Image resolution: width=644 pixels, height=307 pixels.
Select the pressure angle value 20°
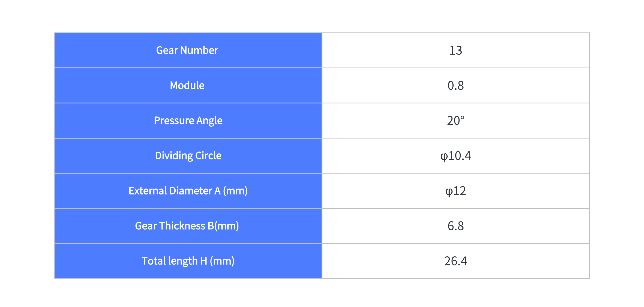coord(456,121)
